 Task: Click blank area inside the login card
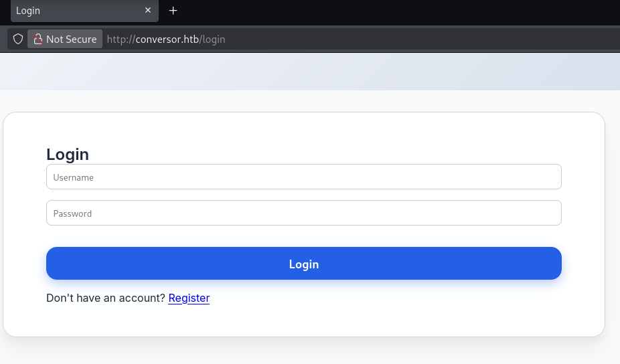pyautogui.click(x=402, y=314)
